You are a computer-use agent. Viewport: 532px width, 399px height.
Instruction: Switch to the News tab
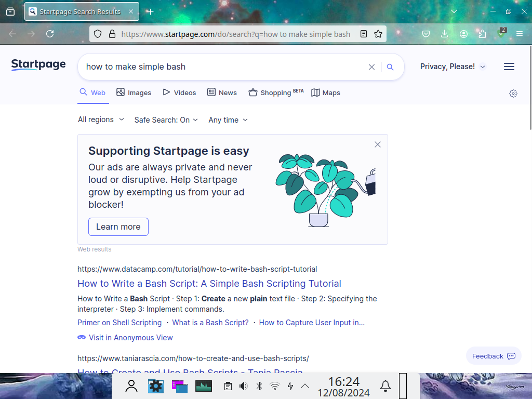pos(222,92)
